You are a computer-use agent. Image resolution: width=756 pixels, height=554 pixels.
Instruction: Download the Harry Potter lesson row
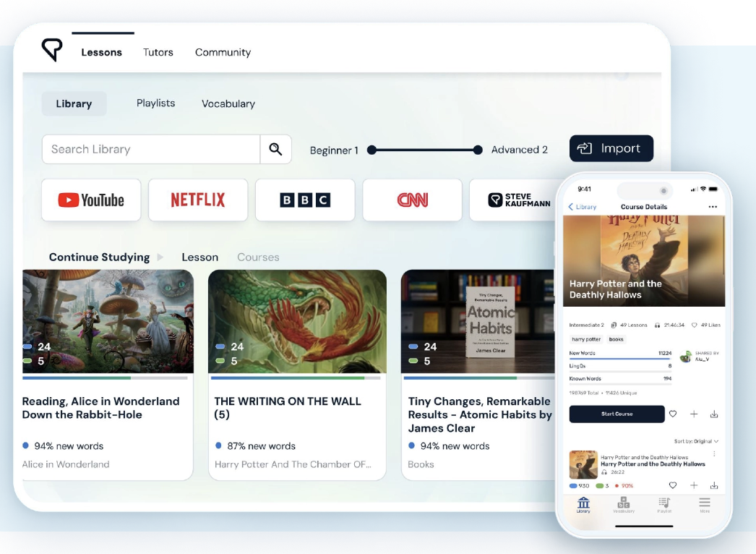point(714,485)
